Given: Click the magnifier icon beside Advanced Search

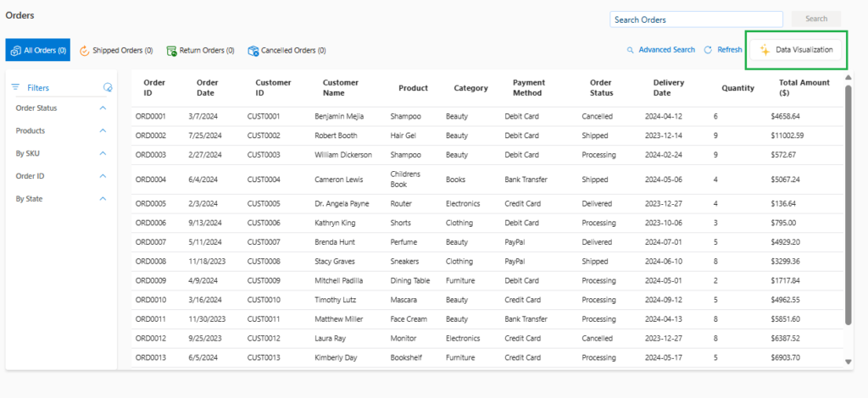Looking at the screenshot, I should (630, 50).
